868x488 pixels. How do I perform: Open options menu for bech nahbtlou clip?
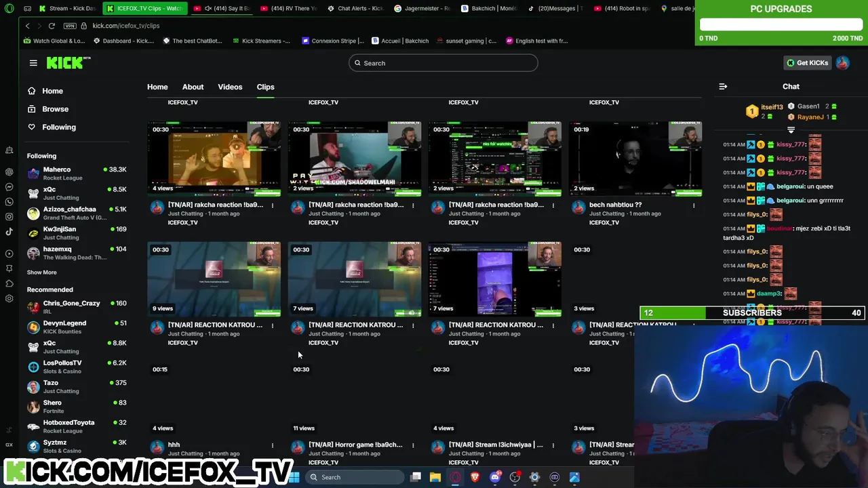pyautogui.click(x=694, y=205)
